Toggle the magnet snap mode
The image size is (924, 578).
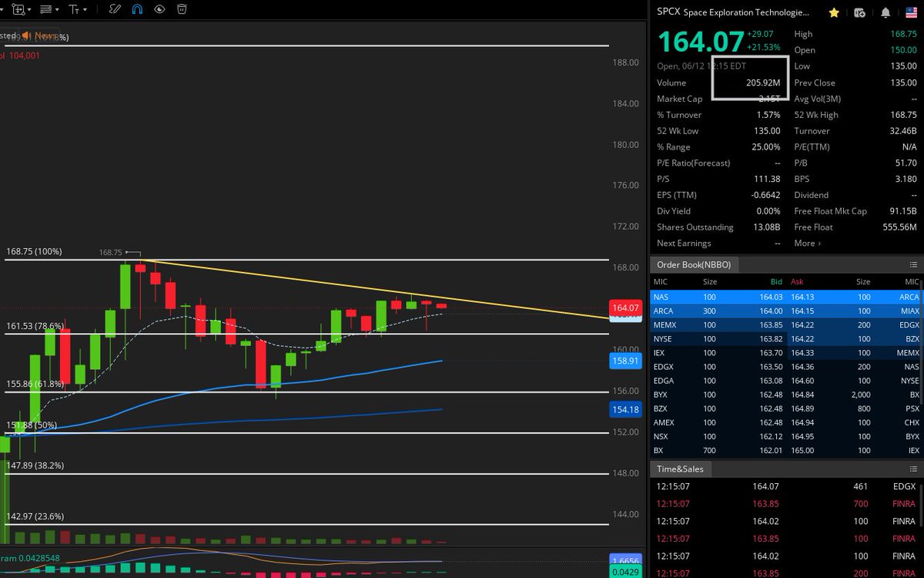pos(137,10)
